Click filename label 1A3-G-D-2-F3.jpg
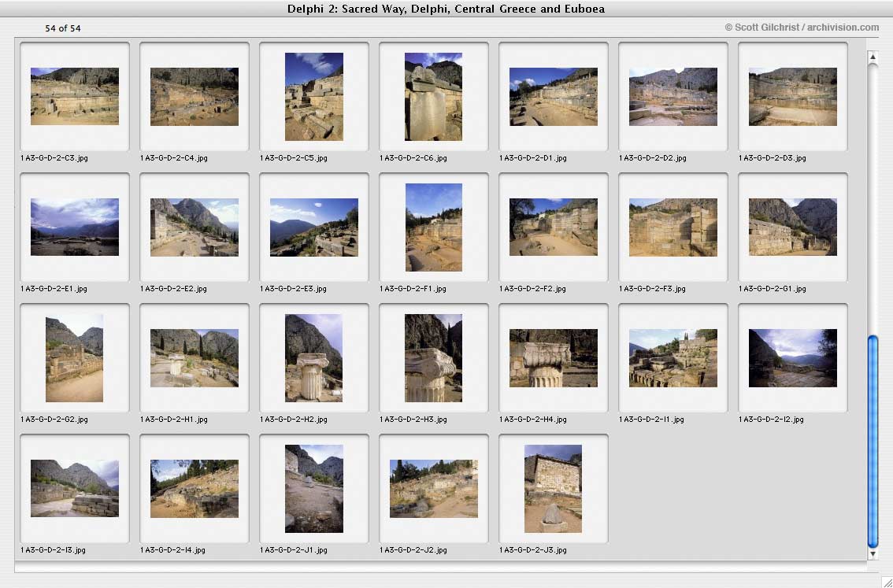The height and width of the screenshot is (588, 893). [652, 289]
